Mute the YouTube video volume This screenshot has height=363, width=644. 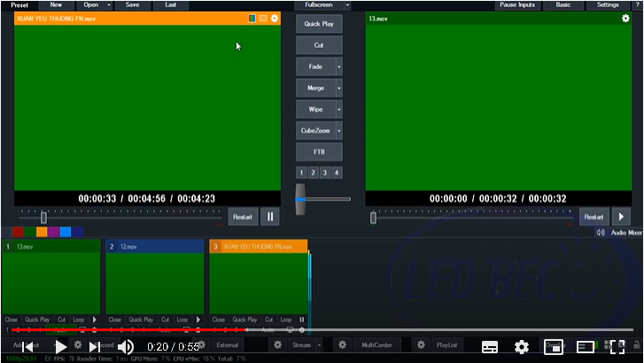click(x=126, y=346)
